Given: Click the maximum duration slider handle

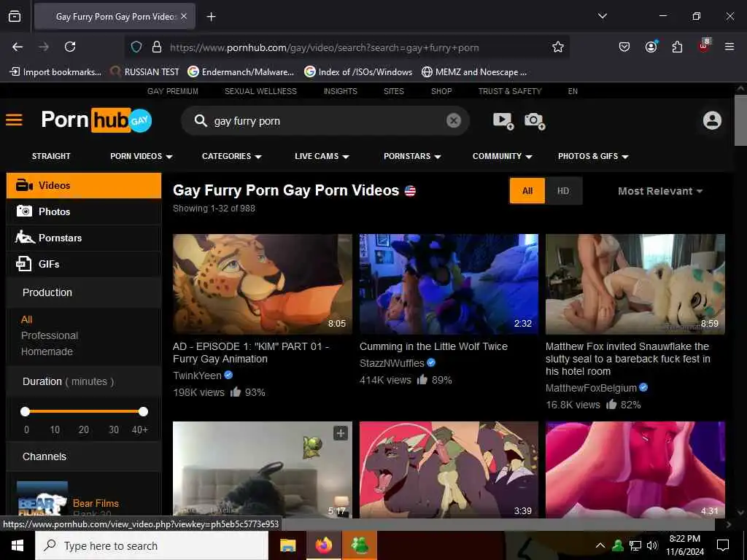Looking at the screenshot, I should (143, 411).
